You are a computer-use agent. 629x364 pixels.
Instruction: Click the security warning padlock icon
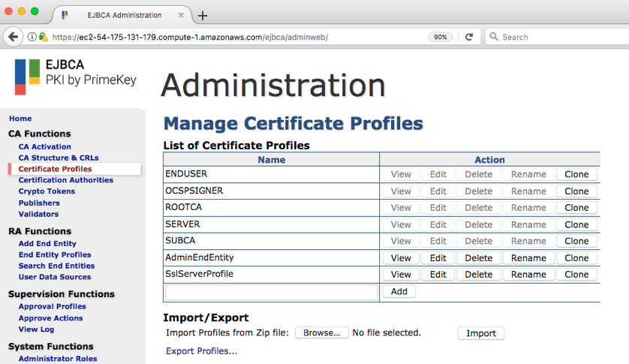click(44, 37)
